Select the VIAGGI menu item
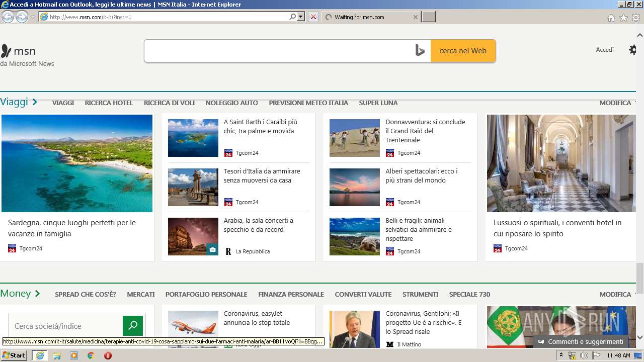The image size is (644, 362). tap(63, 103)
